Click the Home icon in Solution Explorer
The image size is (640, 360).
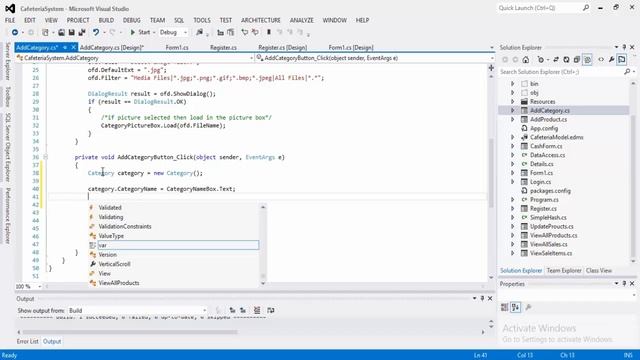[526, 60]
